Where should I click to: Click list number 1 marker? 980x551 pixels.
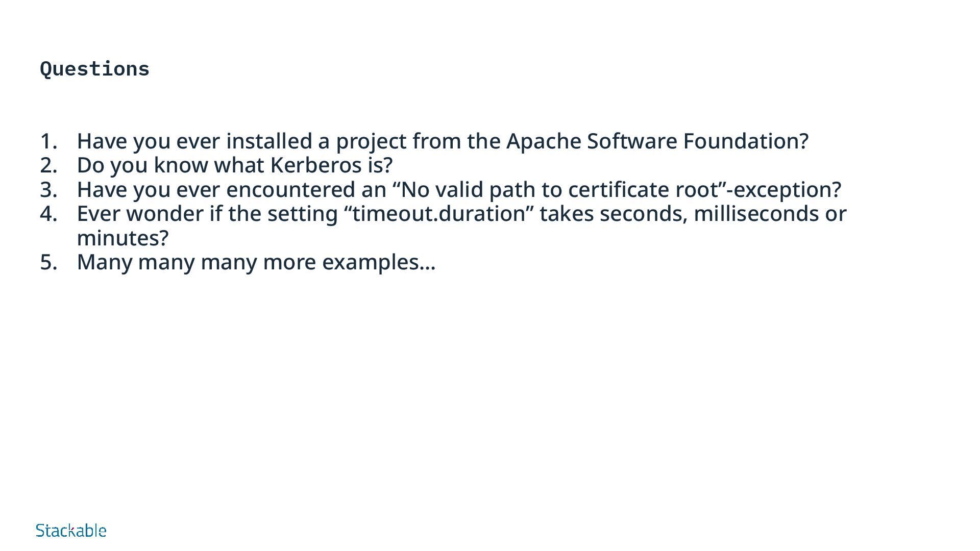[48, 141]
